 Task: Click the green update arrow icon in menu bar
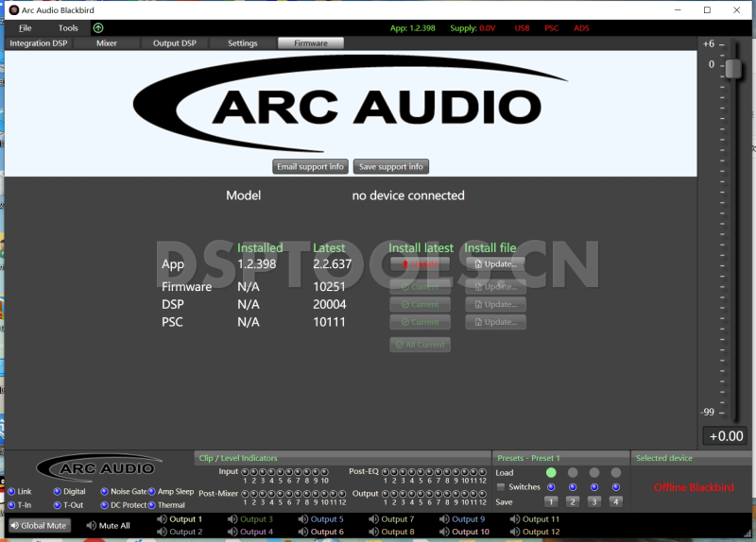pos(98,28)
